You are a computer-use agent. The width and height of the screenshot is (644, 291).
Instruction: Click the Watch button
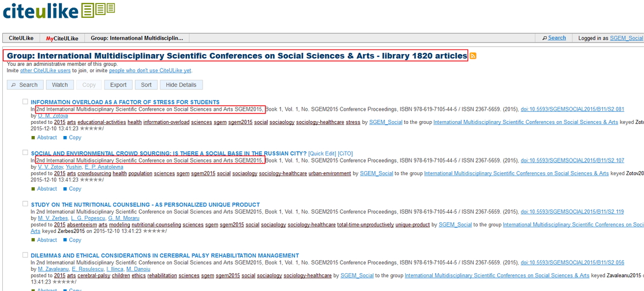(60, 85)
